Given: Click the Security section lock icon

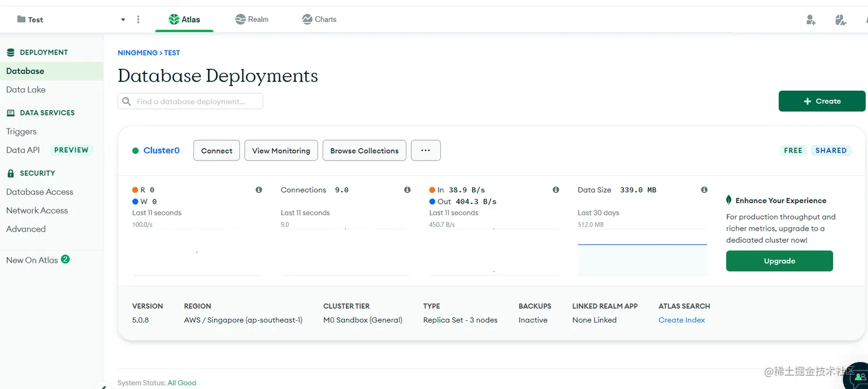Looking at the screenshot, I should tap(10, 173).
